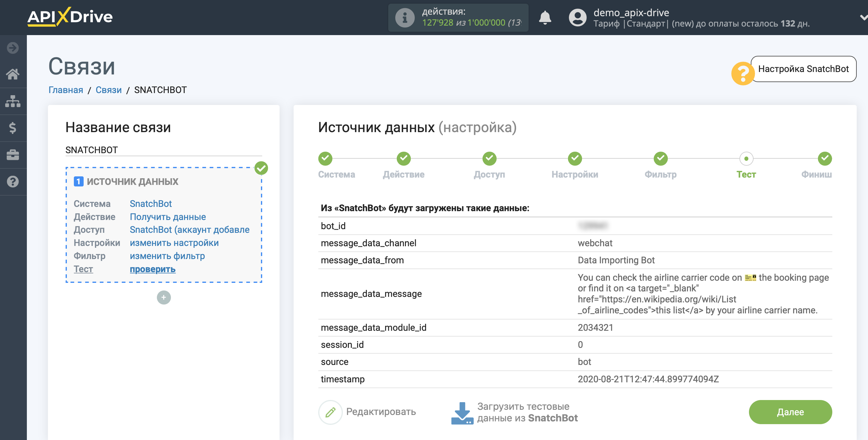
Task: Click the green Далее button
Action: 790,412
